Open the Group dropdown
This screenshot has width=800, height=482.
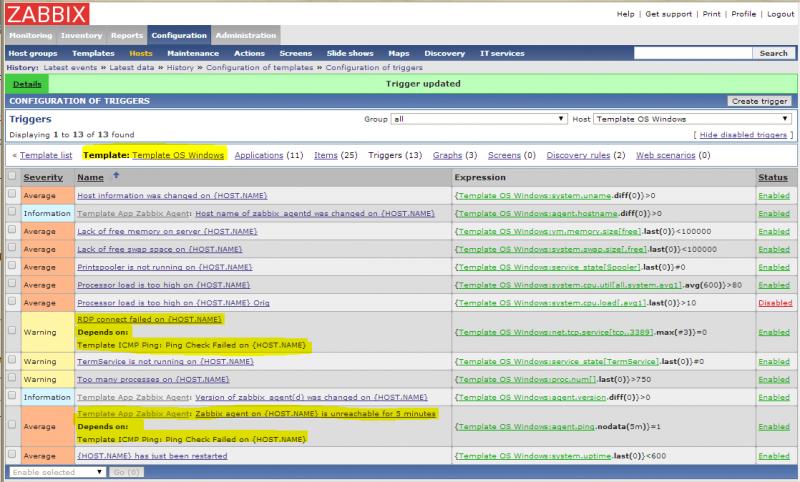(479, 119)
